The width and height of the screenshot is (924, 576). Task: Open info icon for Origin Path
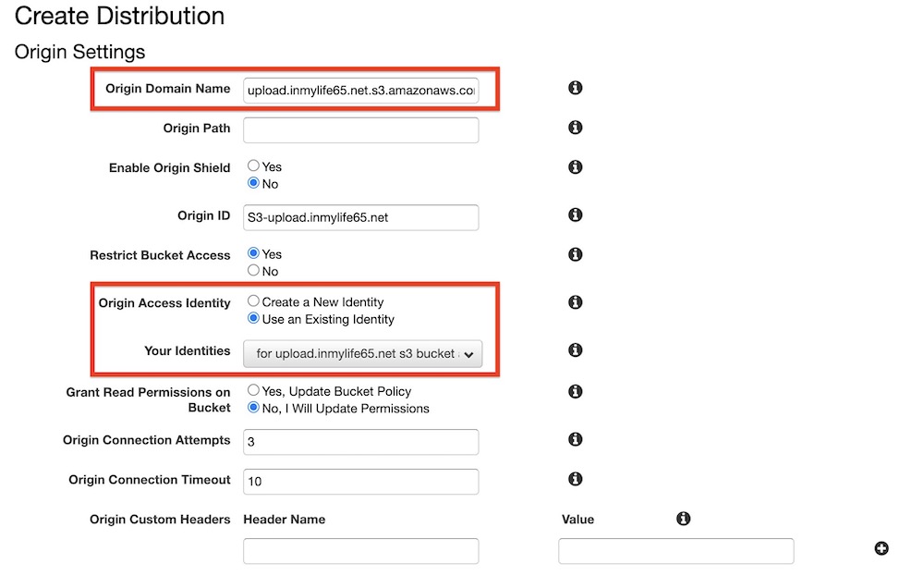575,128
